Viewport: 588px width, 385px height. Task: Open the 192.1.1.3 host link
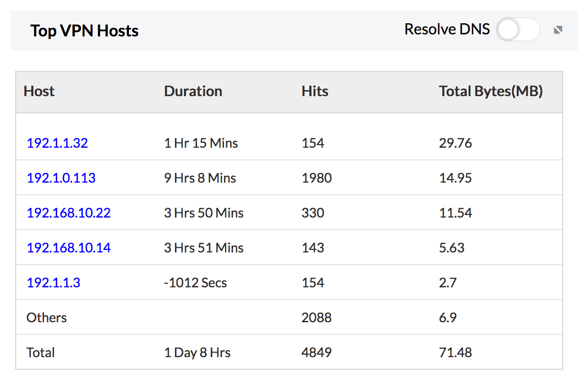[x=54, y=283]
